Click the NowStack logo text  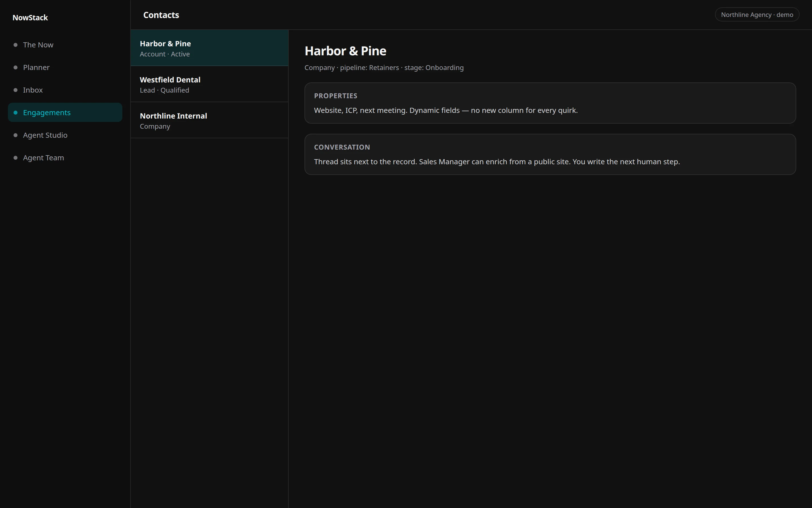tap(30, 17)
